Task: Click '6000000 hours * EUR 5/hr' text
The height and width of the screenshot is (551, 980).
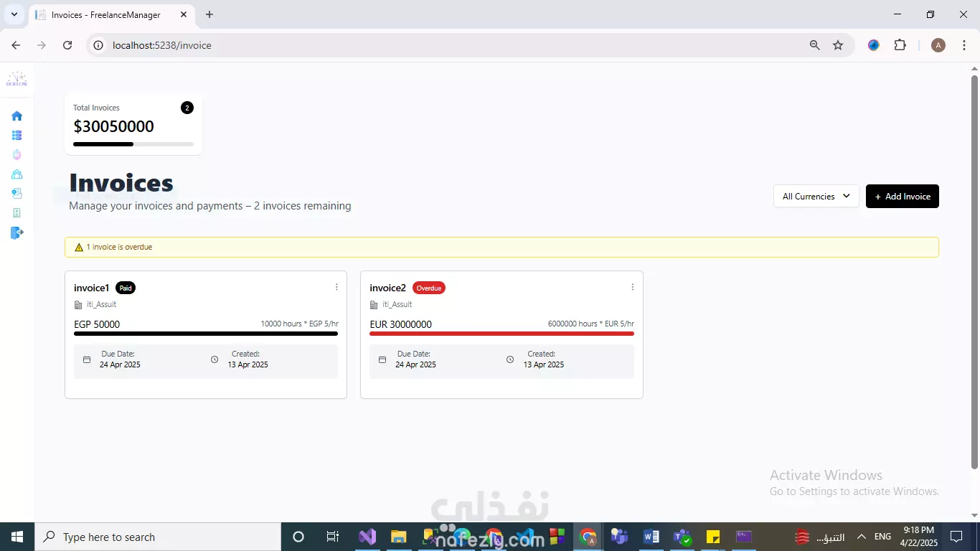Action: point(590,324)
